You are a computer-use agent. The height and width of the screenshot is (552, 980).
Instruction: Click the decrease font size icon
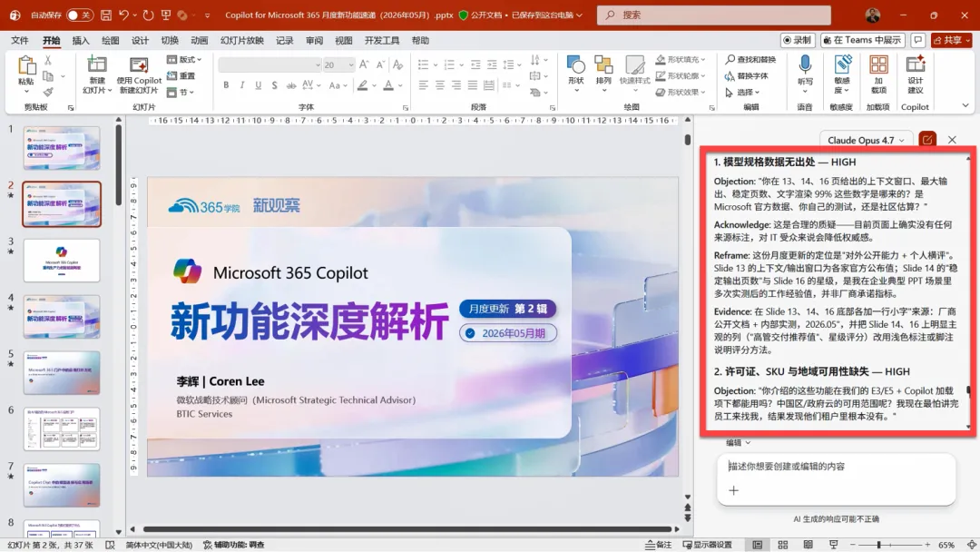pos(380,64)
